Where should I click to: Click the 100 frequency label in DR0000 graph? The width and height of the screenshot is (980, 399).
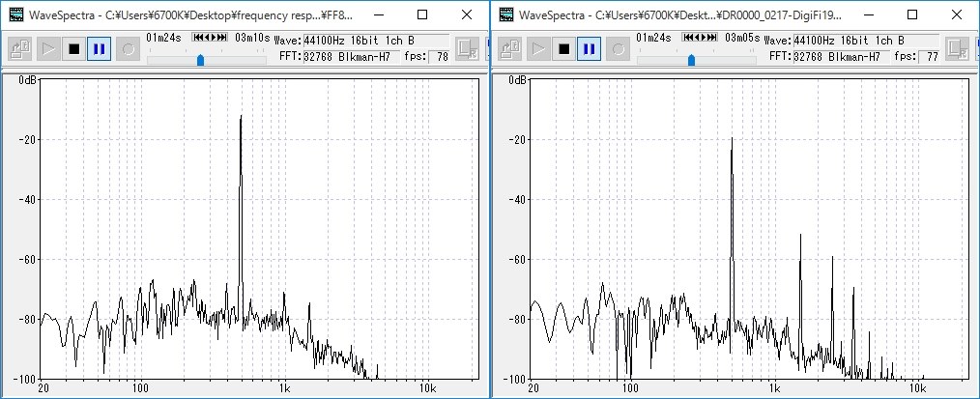(x=629, y=387)
